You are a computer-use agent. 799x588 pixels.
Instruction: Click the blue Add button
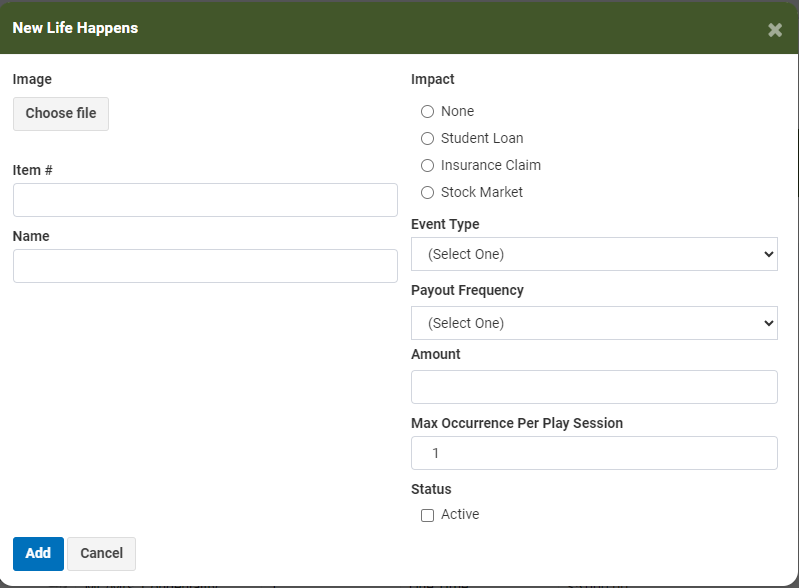(x=38, y=554)
